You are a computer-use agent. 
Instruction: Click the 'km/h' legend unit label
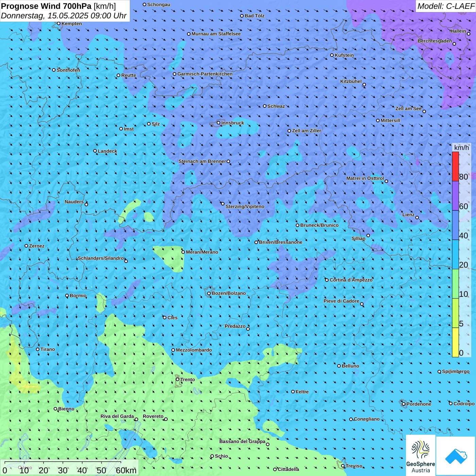(x=461, y=148)
